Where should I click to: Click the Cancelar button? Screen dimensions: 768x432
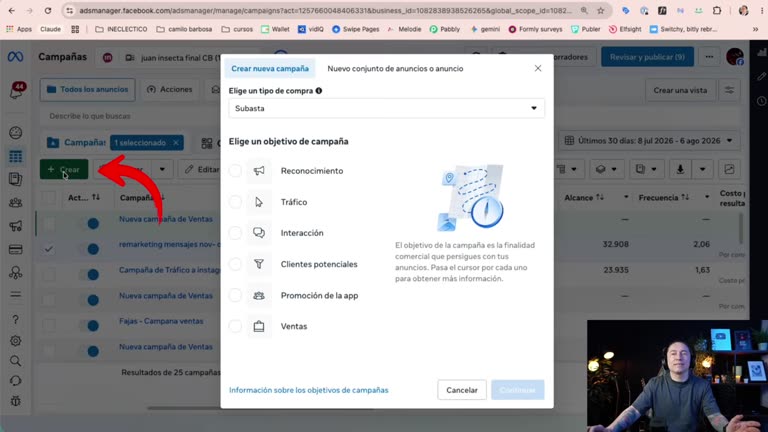click(461, 390)
